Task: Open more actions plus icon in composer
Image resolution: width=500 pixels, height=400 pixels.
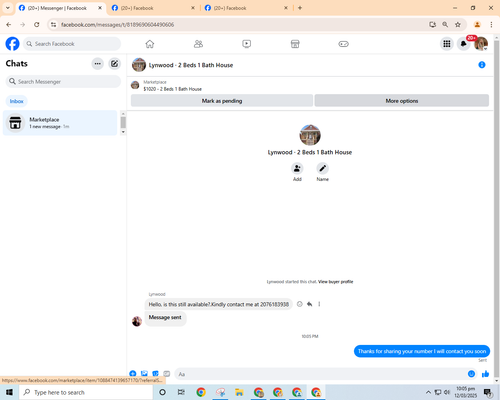Action: tap(133, 374)
